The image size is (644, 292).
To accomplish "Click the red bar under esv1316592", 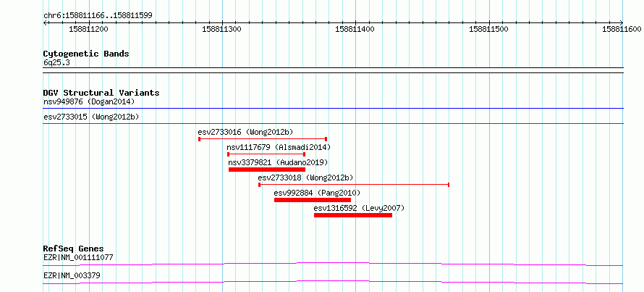I will [x=353, y=215].
